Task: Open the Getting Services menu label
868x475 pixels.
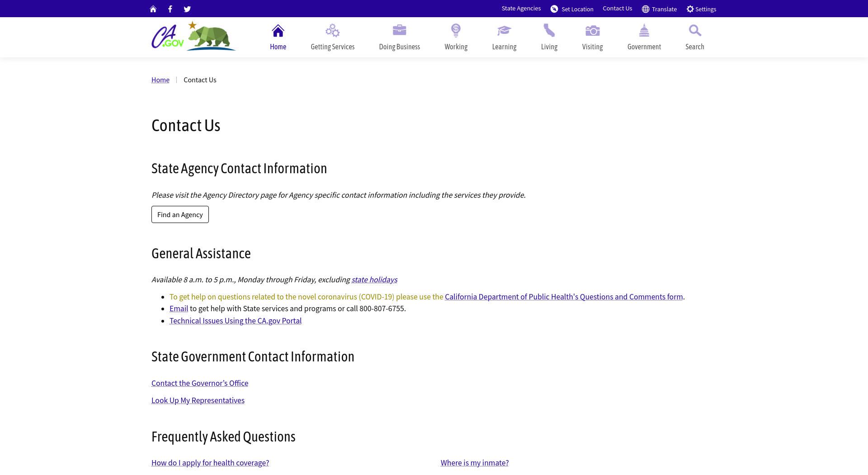Action: tap(333, 47)
